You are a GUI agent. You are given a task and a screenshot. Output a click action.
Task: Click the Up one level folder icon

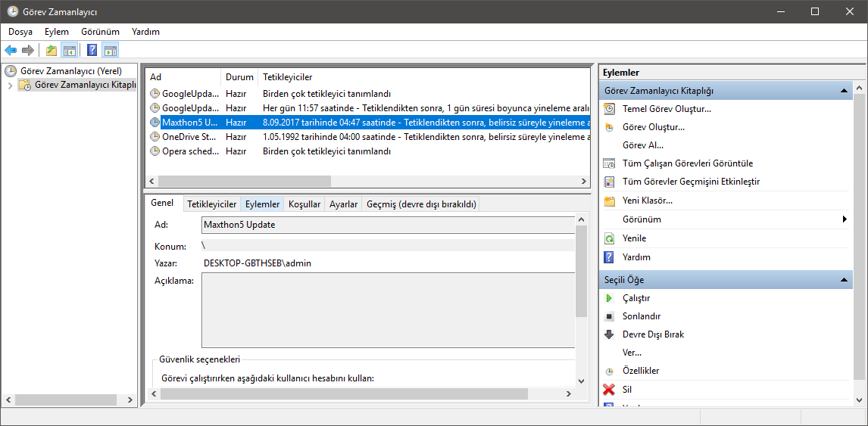[52, 51]
